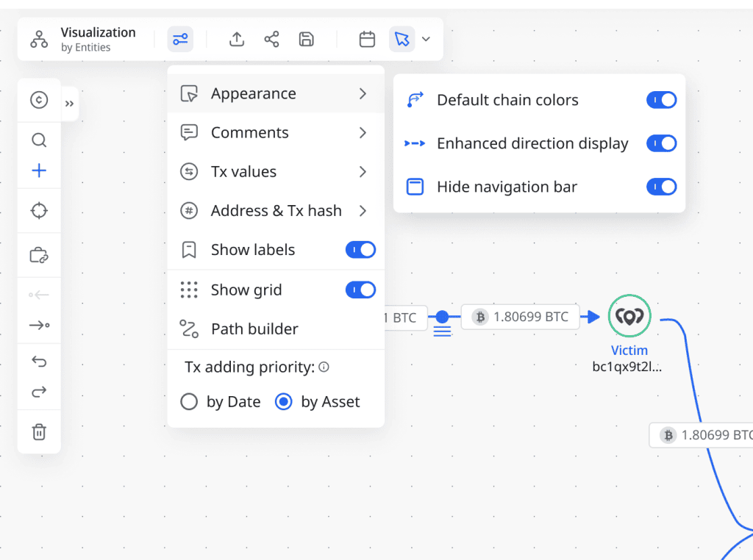Click the share graph icon
Viewport: 753px width, 560px height.
272,39
